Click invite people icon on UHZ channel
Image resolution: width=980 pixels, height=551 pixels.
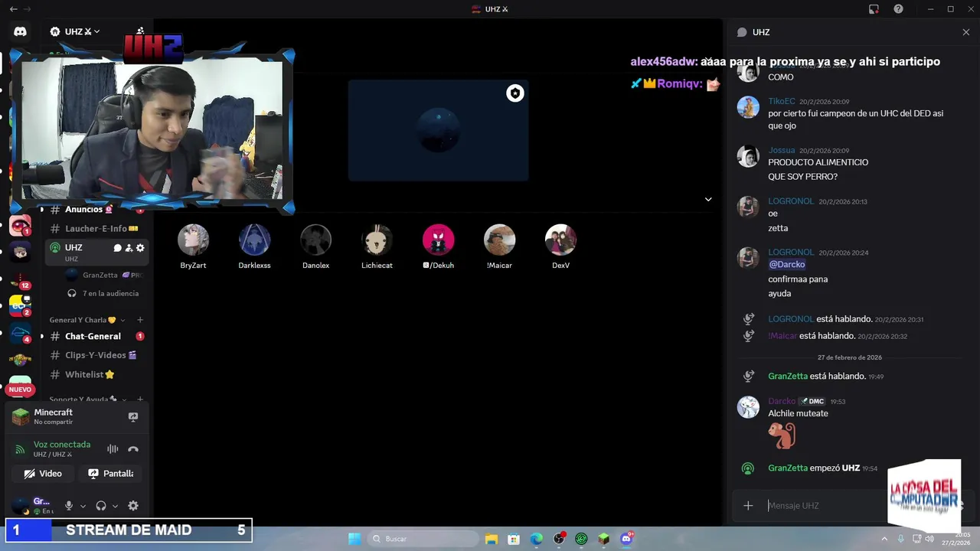[x=129, y=248]
